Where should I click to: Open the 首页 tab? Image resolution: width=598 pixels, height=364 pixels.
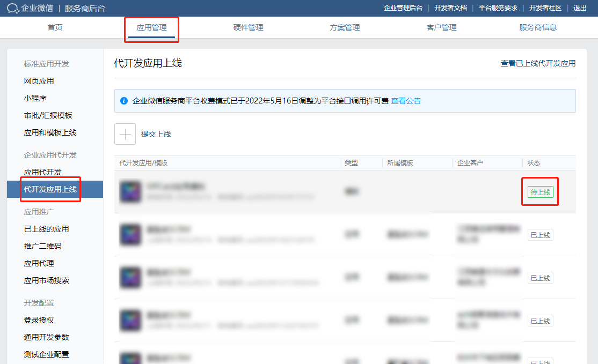click(x=55, y=27)
